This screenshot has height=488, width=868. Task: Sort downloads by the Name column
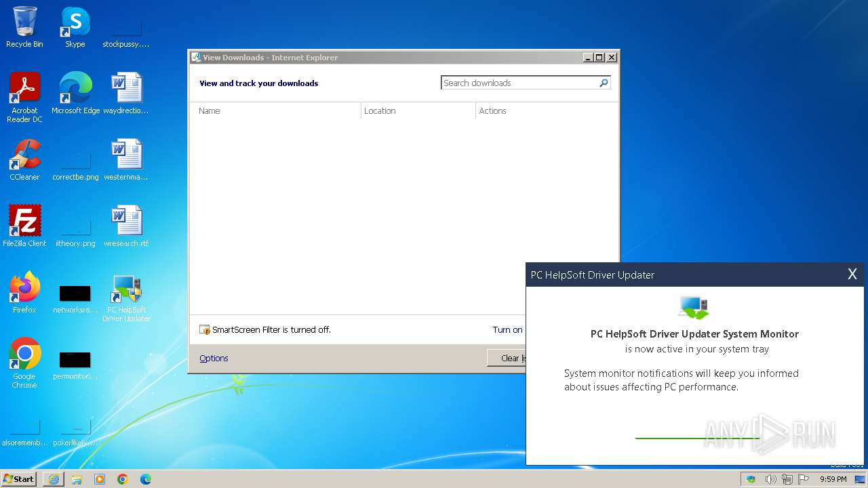(275, 111)
